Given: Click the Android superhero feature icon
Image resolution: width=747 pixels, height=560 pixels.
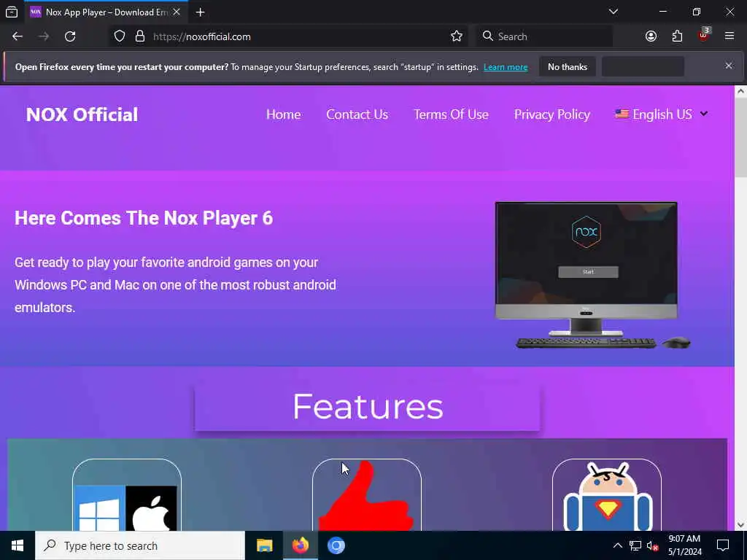Looking at the screenshot, I should (606, 495).
